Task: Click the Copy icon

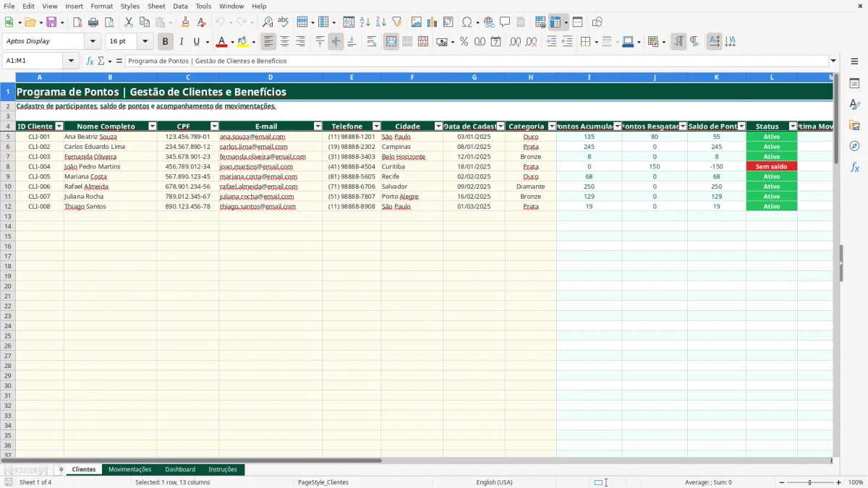Action: click(x=145, y=22)
